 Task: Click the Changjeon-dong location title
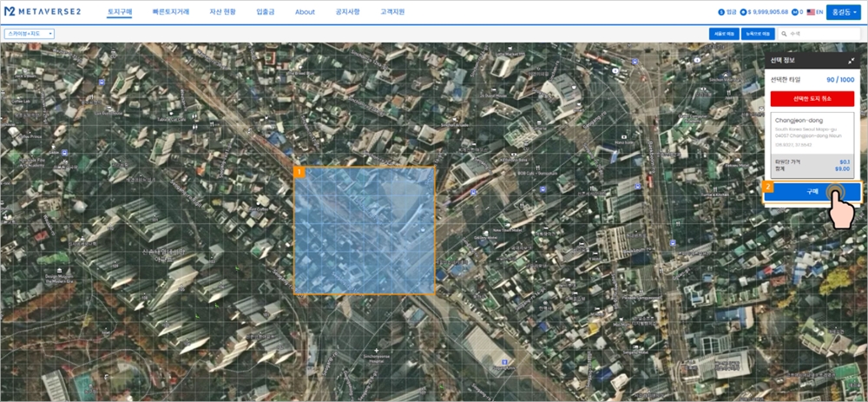pos(799,120)
